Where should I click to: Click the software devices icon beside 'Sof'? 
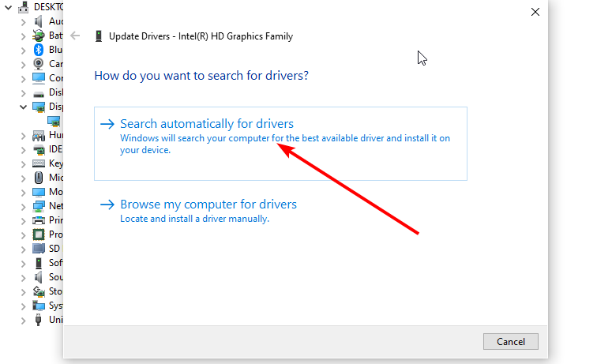pyautogui.click(x=38, y=263)
